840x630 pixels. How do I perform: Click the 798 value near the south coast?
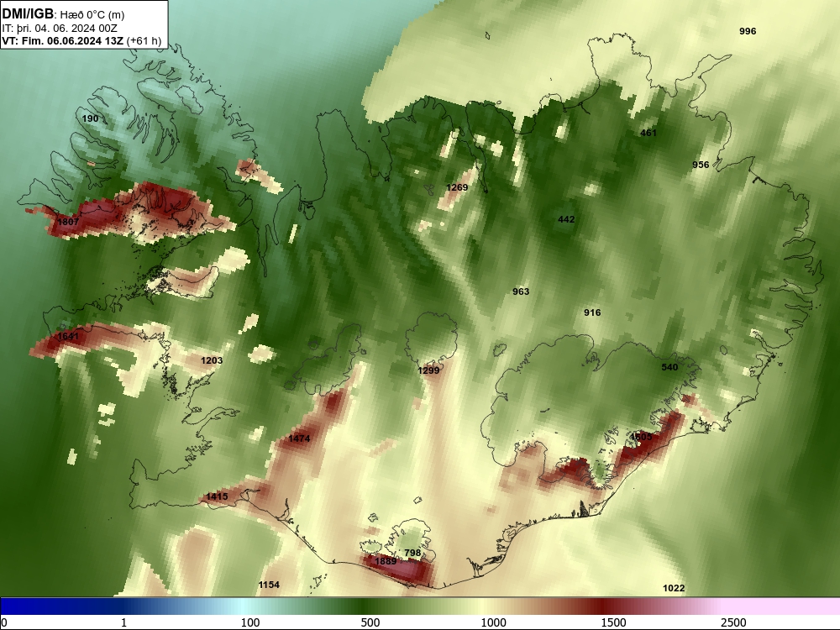(x=412, y=553)
